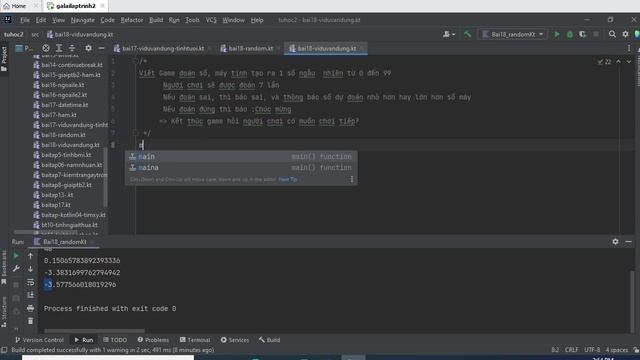Open the completion popup three-dot options
This screenshot has height=360, width=640.
tap(351, 179)
